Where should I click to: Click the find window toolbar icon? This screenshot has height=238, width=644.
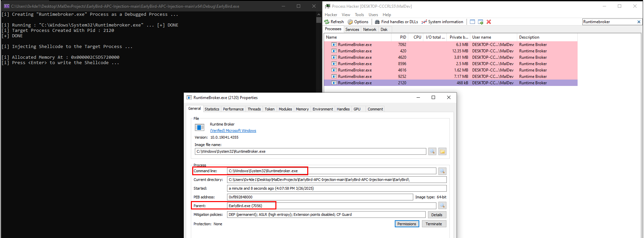[x=472, y=22]
